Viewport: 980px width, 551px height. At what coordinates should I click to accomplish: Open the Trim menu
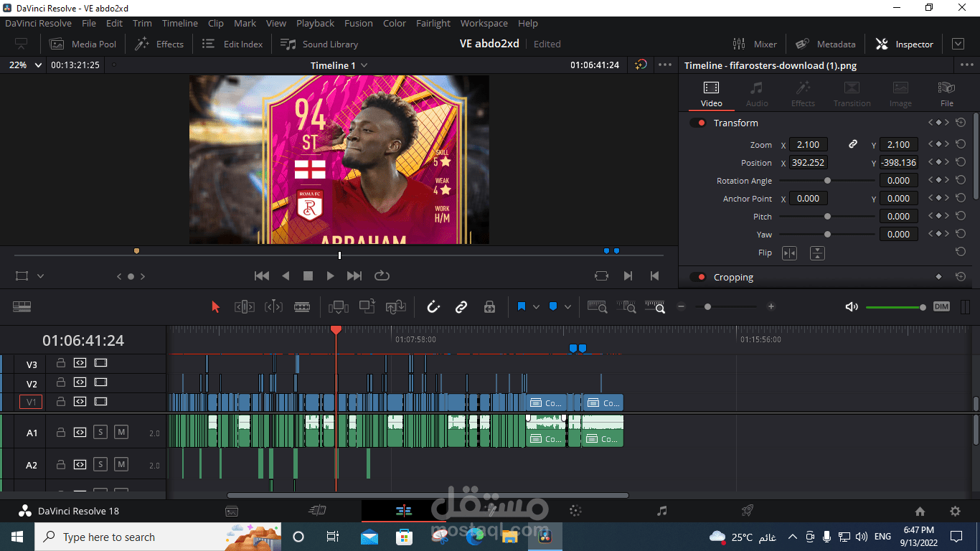pos(142,23)
